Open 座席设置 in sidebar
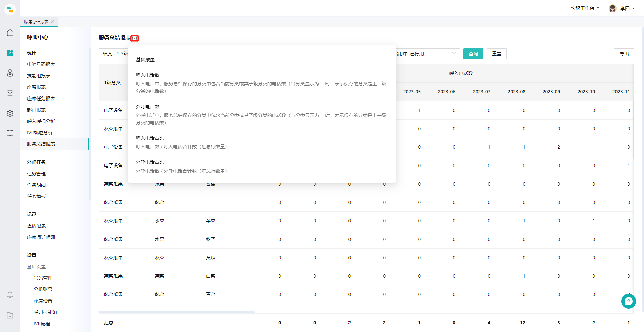 tap(43, 301)
